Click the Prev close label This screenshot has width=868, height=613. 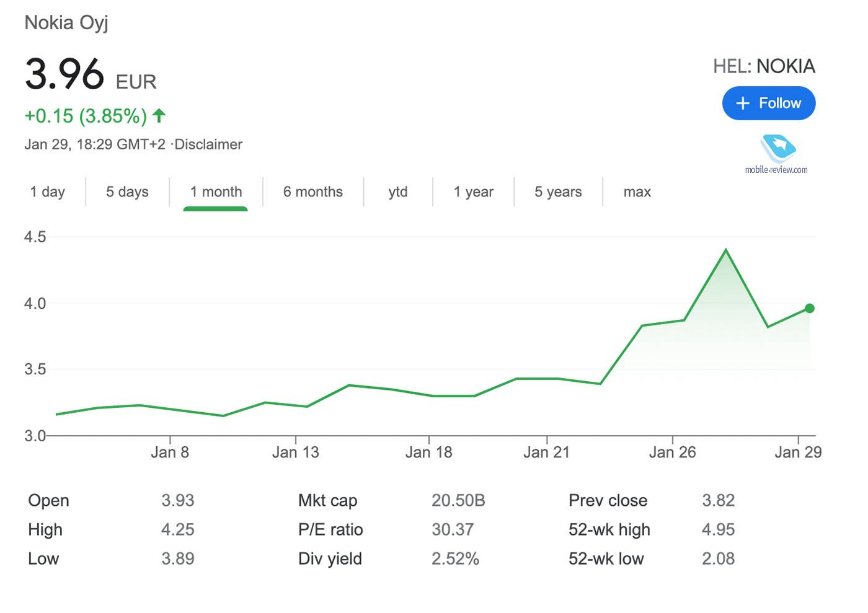(608, 501)
